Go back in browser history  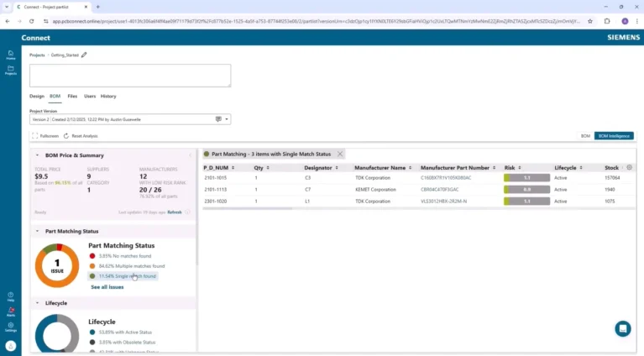click(8, 21)
